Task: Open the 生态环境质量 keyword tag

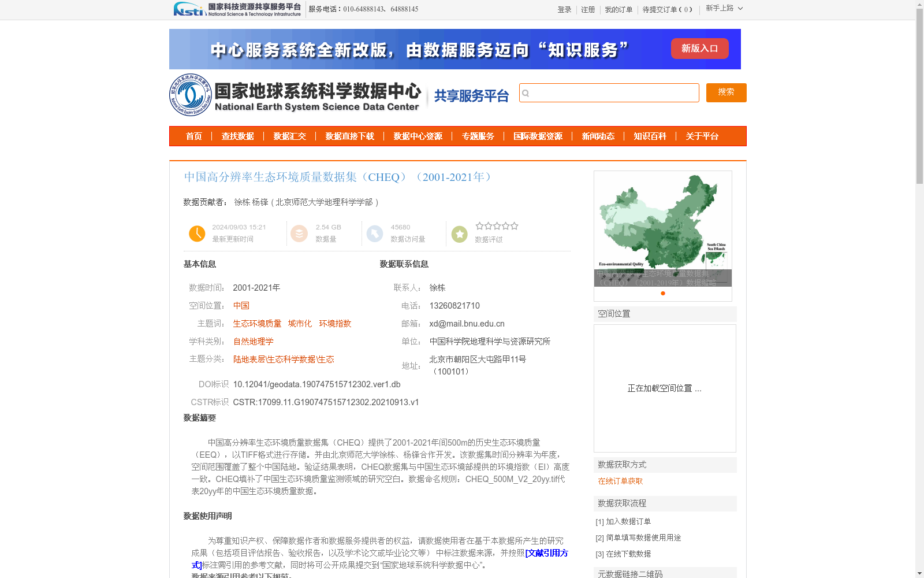Action: (x=256, y=323)
